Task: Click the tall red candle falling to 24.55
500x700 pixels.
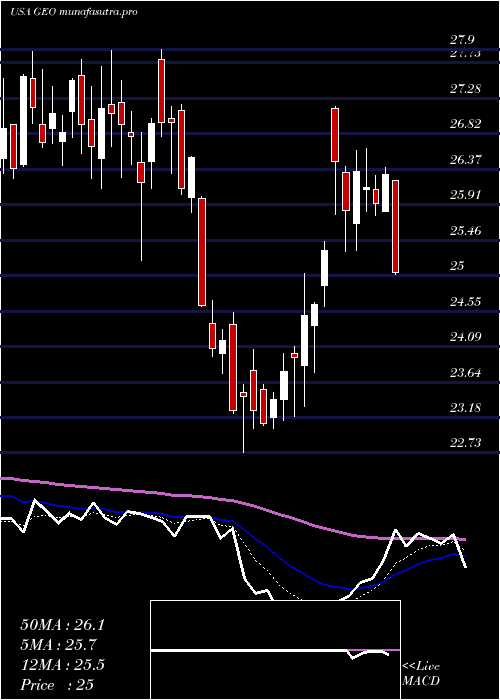Action: coord(202,252)
